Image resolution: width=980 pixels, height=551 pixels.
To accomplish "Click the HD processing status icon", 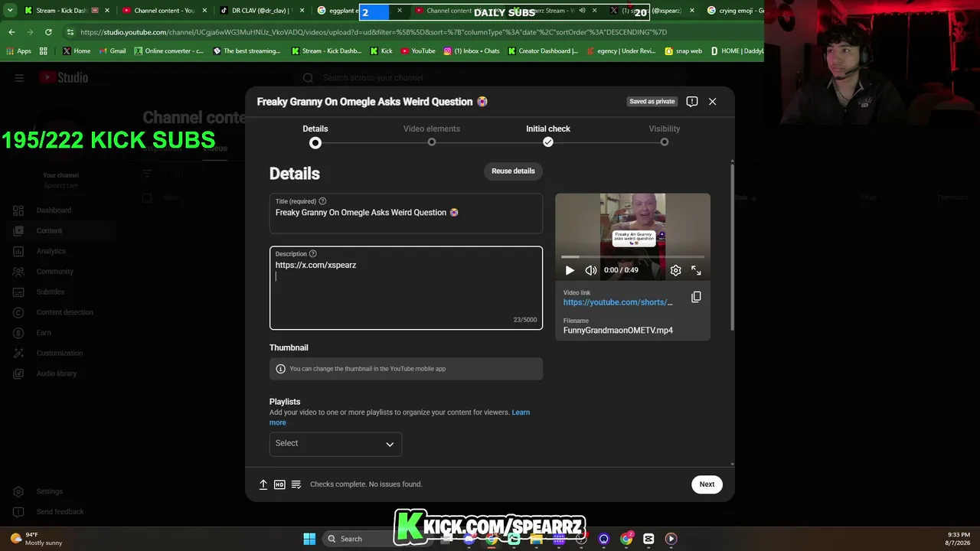I will (279, 484).
